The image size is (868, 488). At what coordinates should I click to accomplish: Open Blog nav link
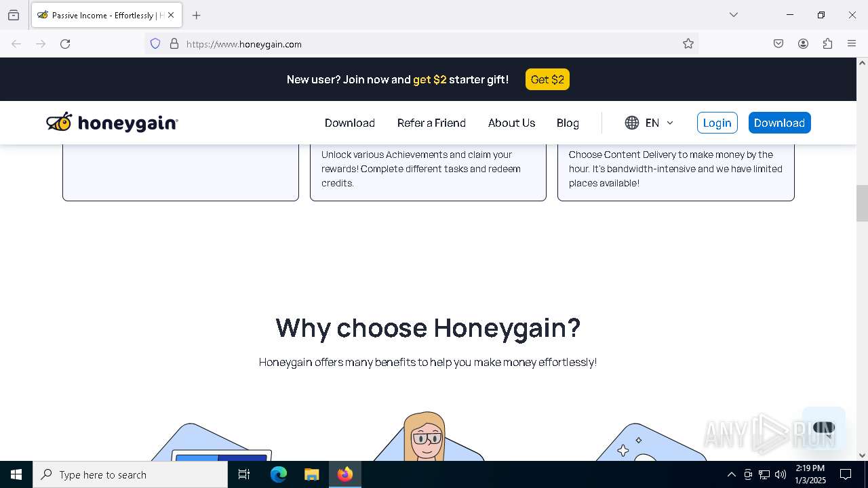(568, 123)
